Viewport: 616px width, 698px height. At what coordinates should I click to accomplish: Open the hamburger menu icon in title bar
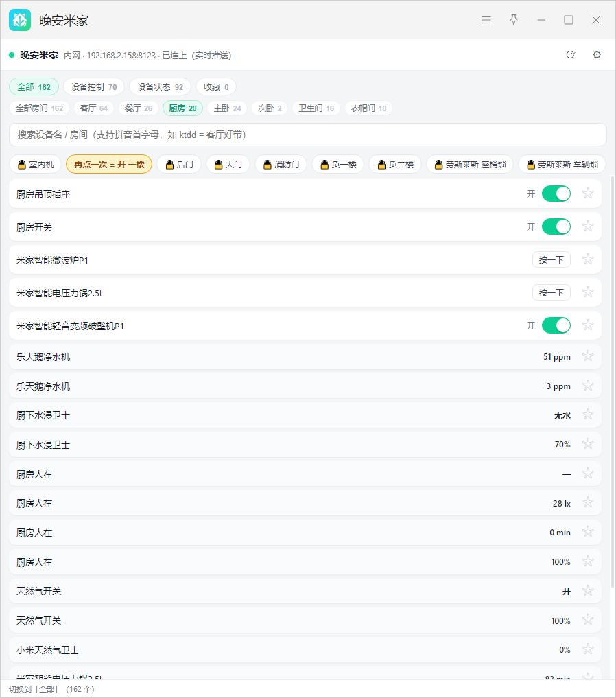pyautogui.click(x=486, y=20)
